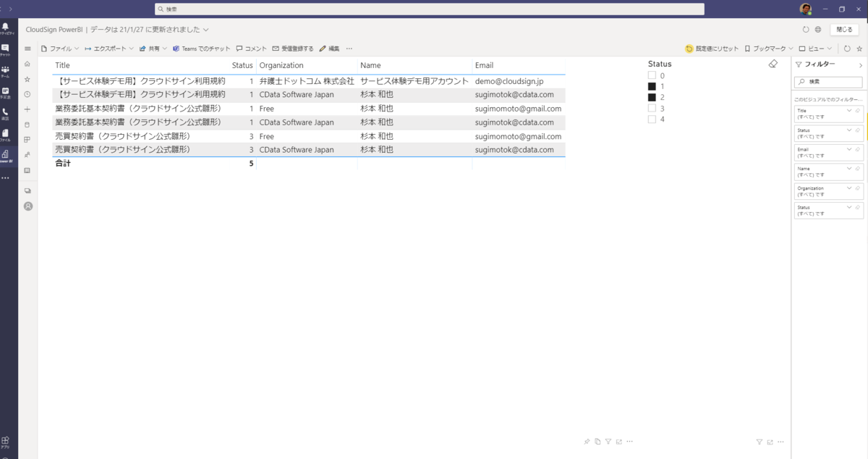This screenshot has width=868, height=459.
Task: Refresh visuals using the icon beside the favorite star
Action: (x=847, y=49)
